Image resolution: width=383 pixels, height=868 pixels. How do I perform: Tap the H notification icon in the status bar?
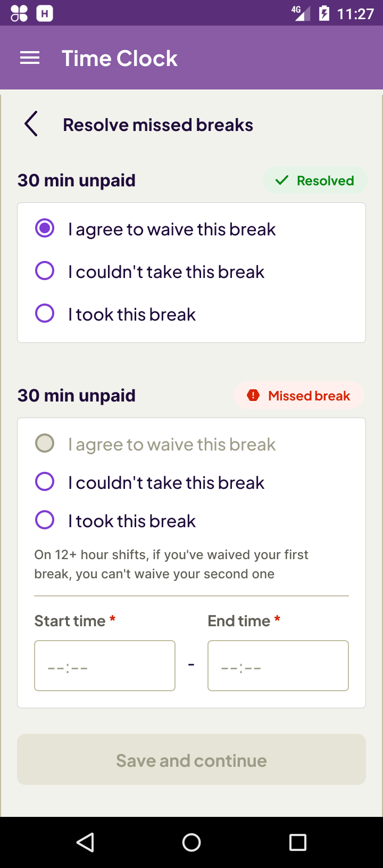(x=44, y=13)
